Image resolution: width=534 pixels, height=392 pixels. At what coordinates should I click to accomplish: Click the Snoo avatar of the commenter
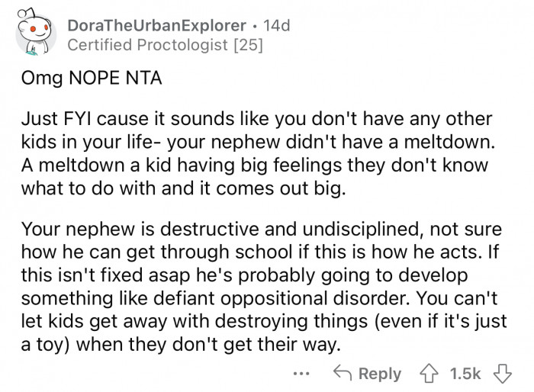click(x=34, y=36)
